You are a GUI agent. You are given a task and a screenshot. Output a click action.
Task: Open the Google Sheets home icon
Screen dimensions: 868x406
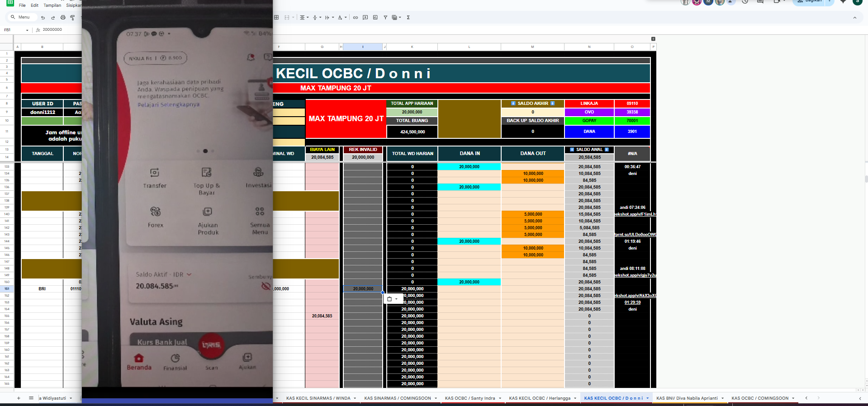10,2
